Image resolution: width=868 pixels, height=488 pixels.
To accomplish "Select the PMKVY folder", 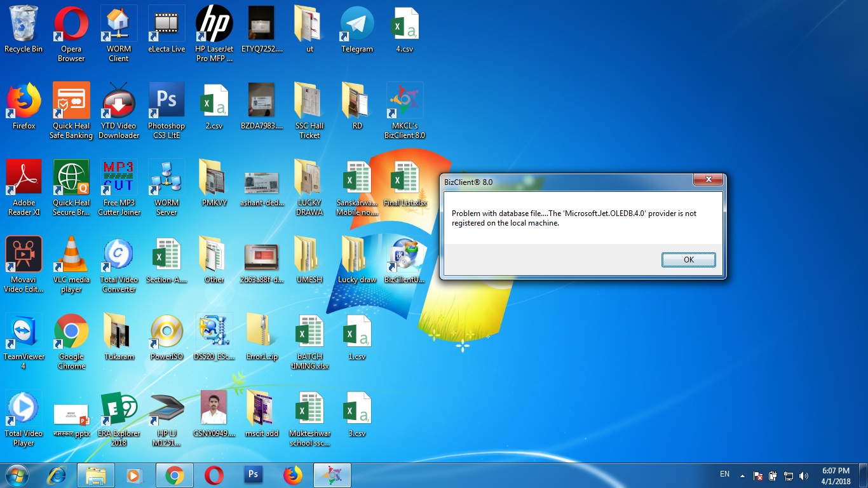I will pyautogui.click(x=214, y=184).
